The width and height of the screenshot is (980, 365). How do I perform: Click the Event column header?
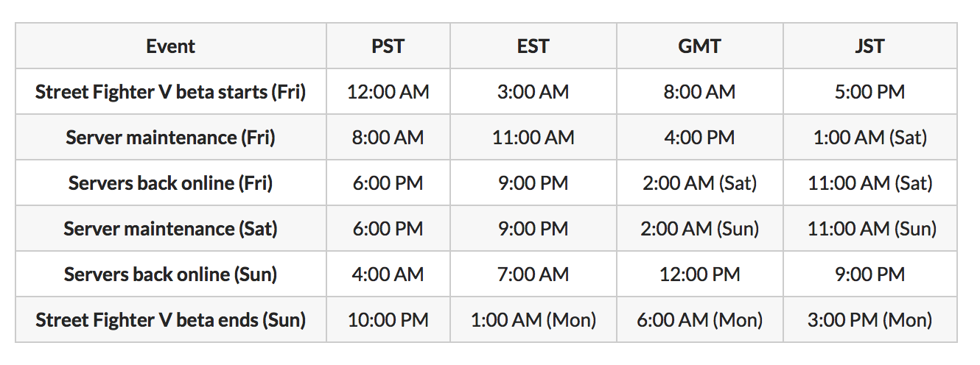click(171, 46)
